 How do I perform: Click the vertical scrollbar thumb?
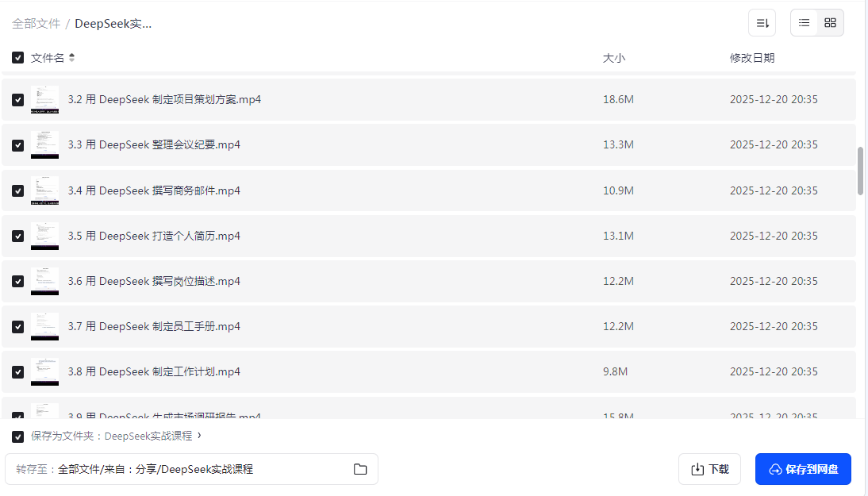[860, 171]
